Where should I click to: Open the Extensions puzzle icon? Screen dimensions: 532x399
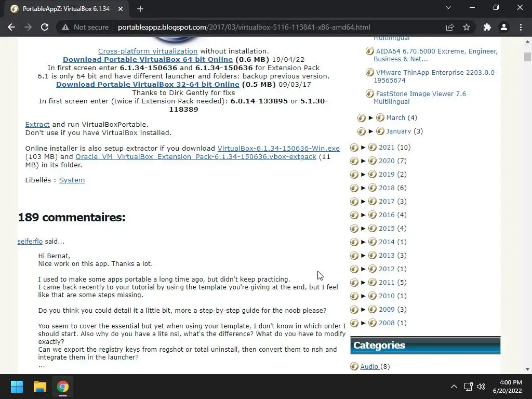tap(487, 27)
